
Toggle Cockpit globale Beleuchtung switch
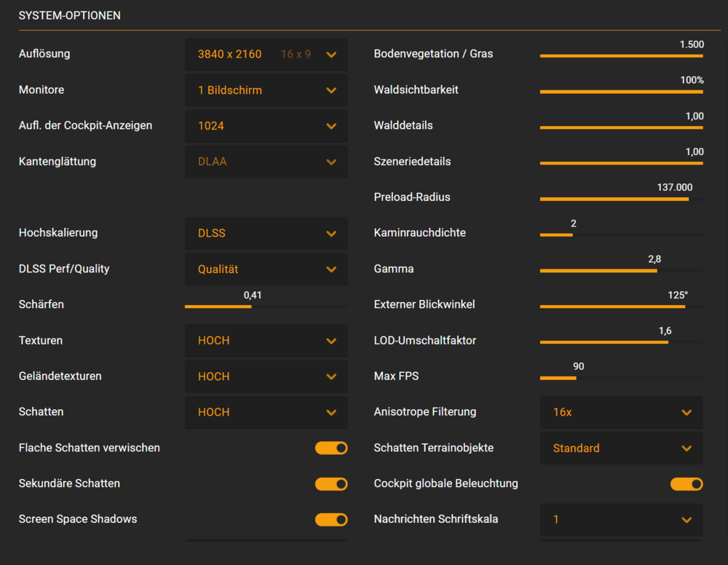pyautogui.click(x=687, y=483)
